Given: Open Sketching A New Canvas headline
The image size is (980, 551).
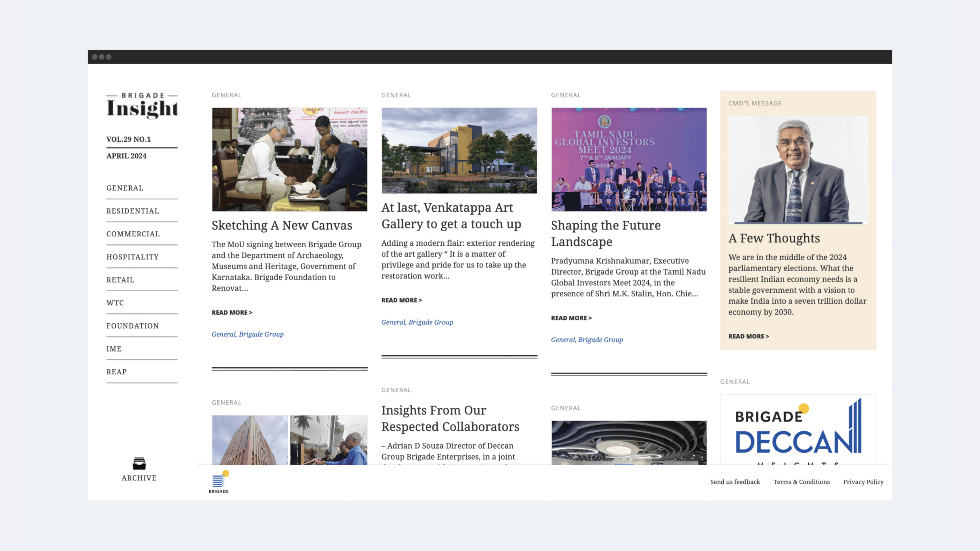Looking at the screenshot, I should (282, 225).
